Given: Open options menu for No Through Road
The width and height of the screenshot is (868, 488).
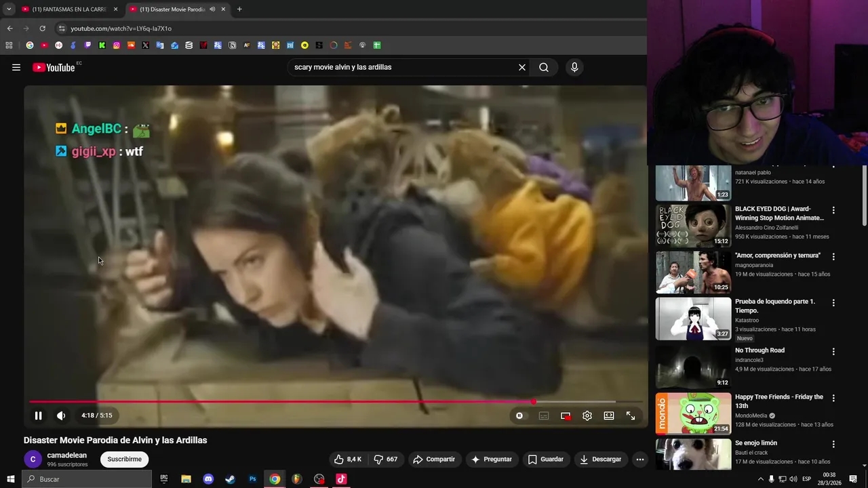Looking at the screenshot, I should 833,352.
